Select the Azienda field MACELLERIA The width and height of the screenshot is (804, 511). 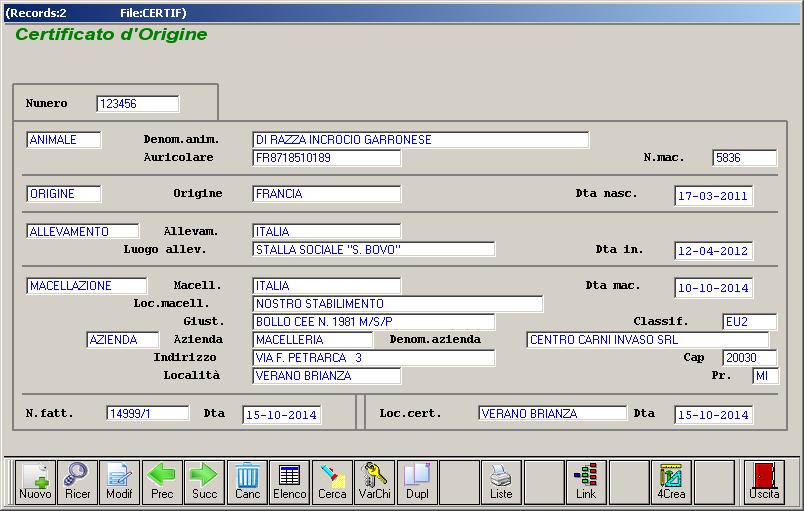312,339
